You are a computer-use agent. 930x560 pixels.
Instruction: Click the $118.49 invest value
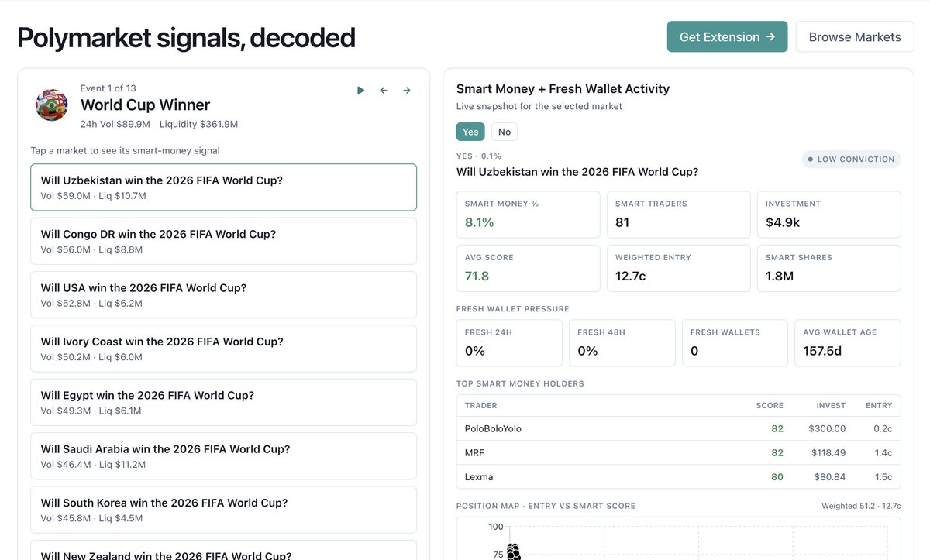[x=828, y=452]
